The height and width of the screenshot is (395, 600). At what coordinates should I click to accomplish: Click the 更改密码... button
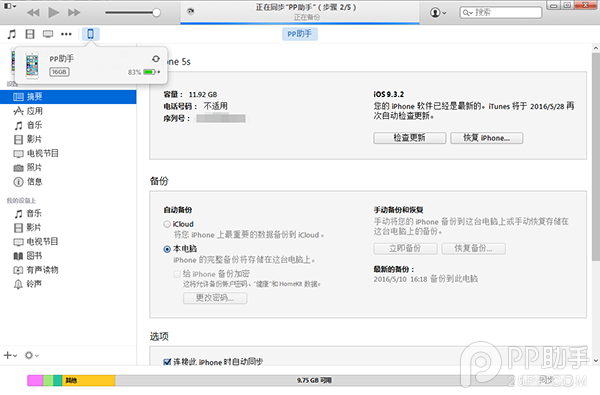[215, 298]
